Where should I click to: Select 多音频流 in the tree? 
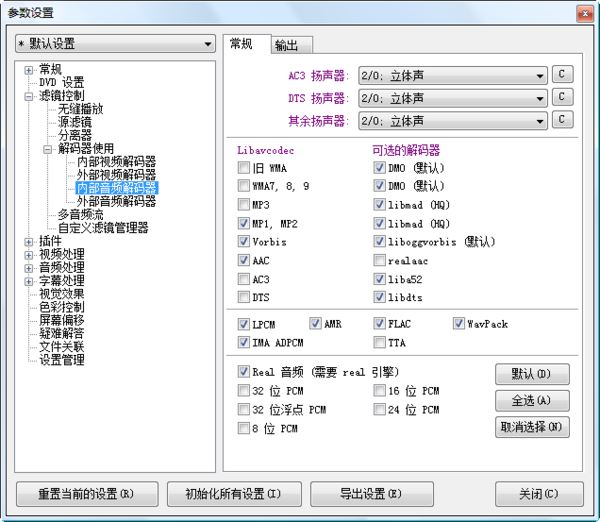point(80,214)
